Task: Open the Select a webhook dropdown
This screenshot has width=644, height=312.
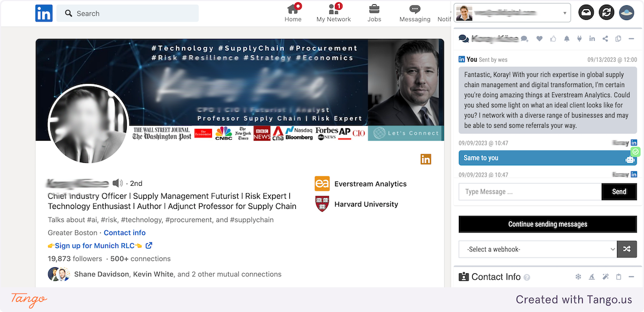Action: pos(538,249)
